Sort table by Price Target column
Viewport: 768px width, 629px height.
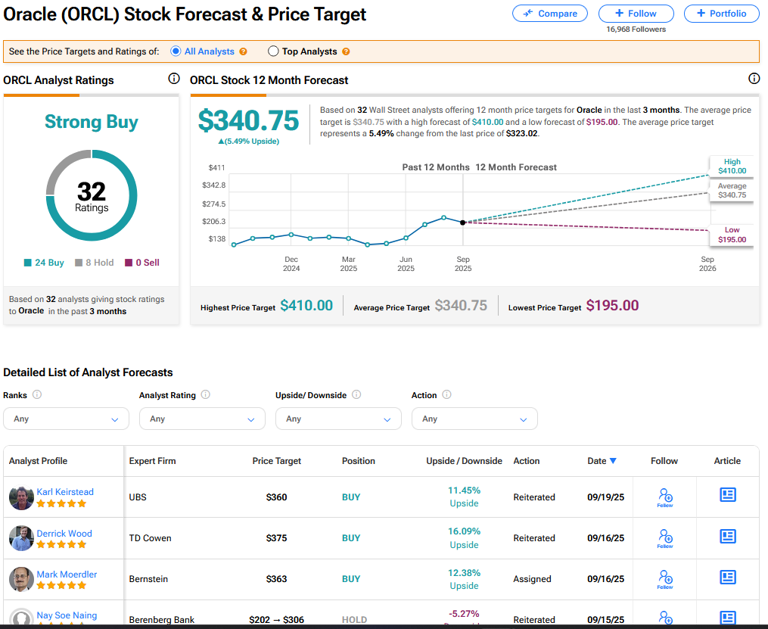point(276,461)
